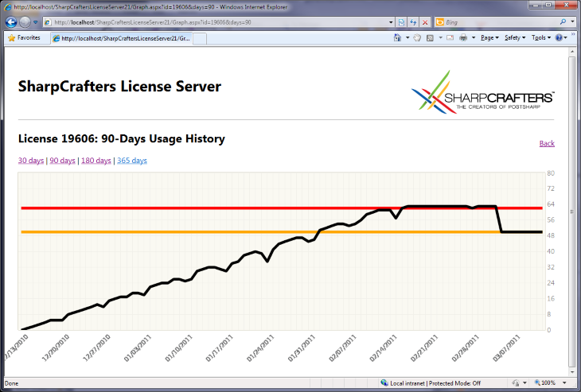Expand the Print options dropdown arrow

[474, 37]
